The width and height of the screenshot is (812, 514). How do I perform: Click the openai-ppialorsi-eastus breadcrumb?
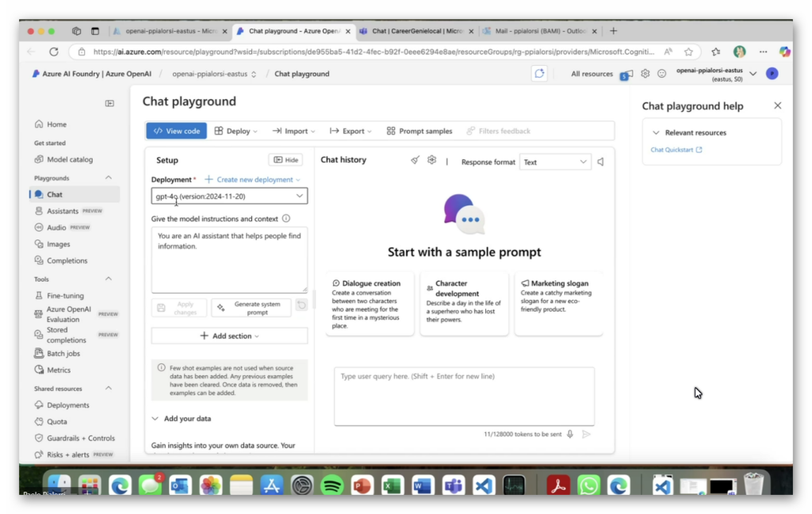pos(214,74)
